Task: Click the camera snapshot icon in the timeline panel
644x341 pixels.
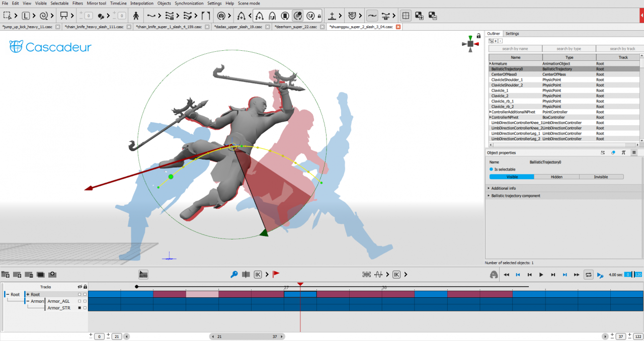Action: 52,274
